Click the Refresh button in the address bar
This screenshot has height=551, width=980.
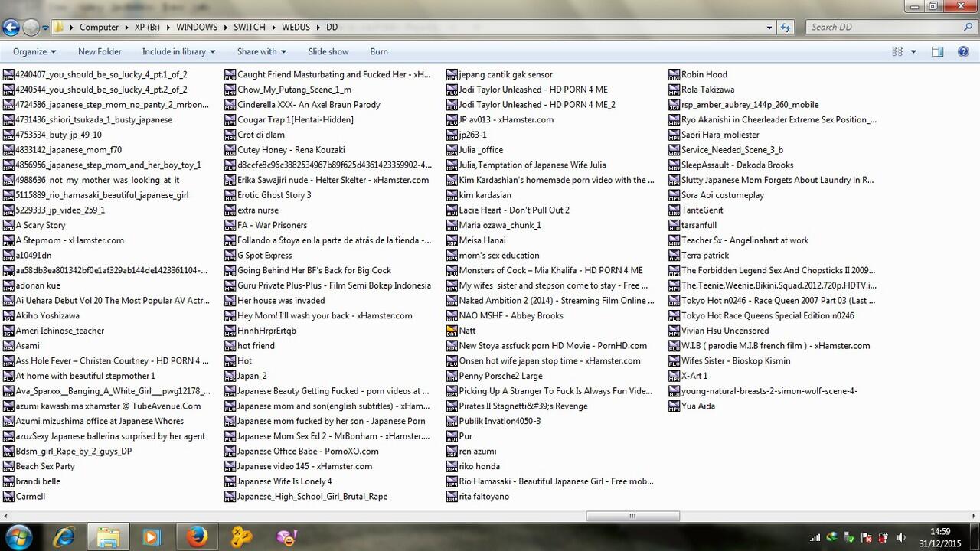(786, 27)
